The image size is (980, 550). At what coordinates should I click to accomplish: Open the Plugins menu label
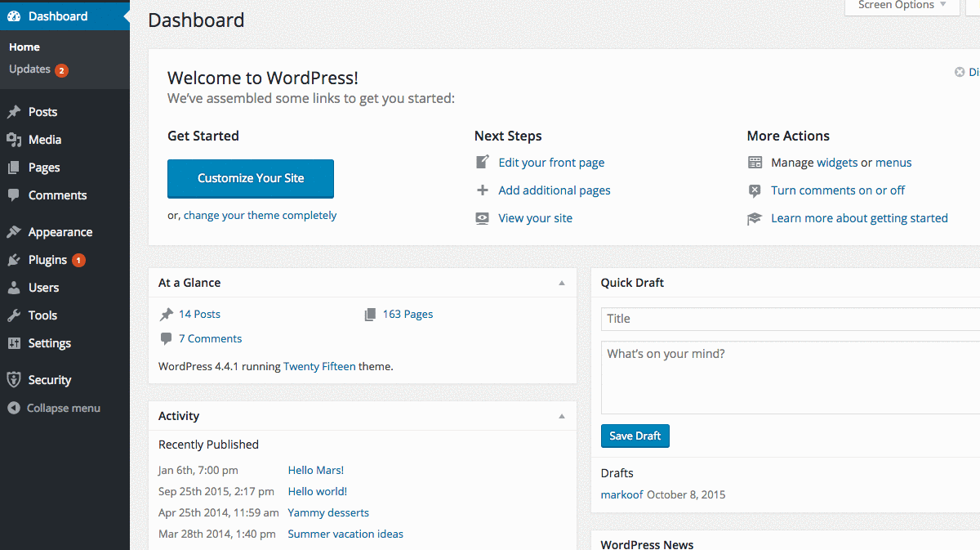[47, 260]
